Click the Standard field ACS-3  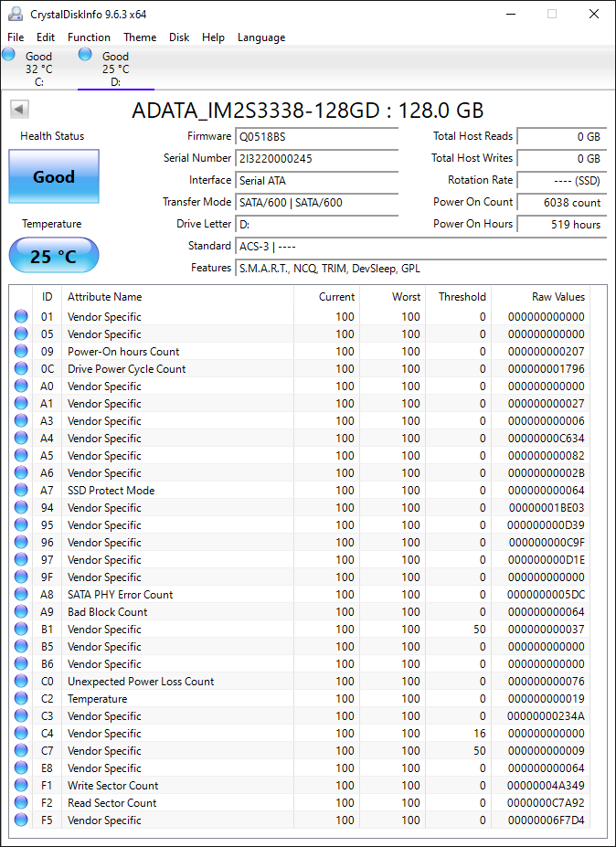pyautogui.click(x=421, y=246)
